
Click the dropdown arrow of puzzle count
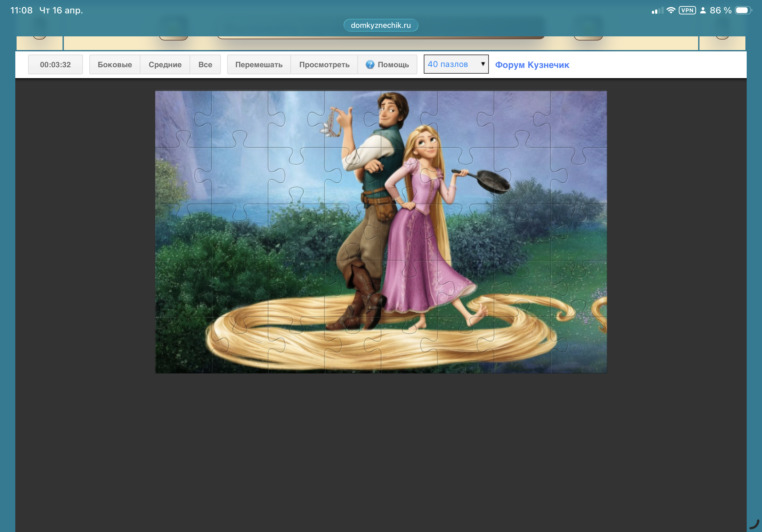pyautogui.click(x=483, y=64)
